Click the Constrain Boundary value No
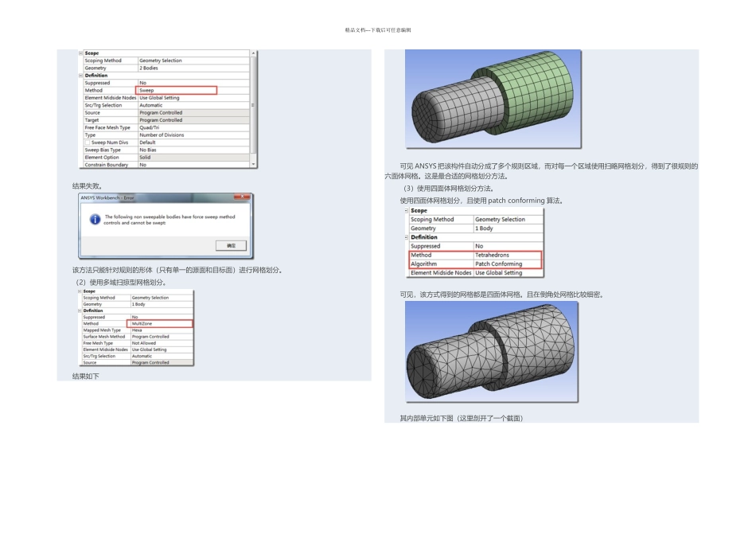Viewport: 756px width, 535px height. coord(142,165)
